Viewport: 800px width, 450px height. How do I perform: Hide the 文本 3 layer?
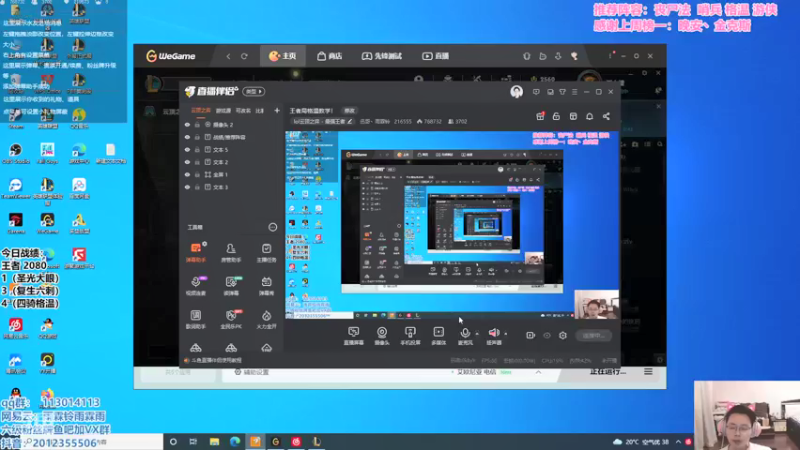click(187, 187)
